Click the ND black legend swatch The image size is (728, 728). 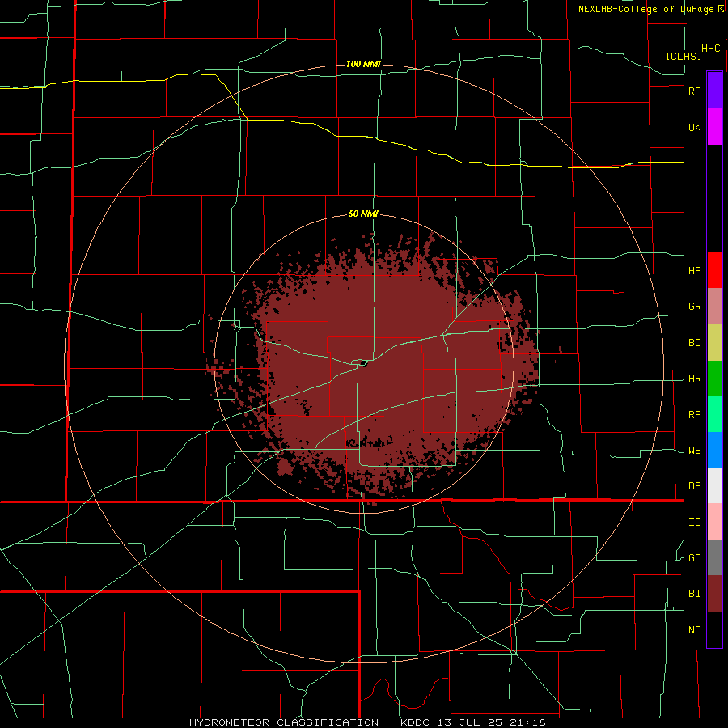click(714, 629)
